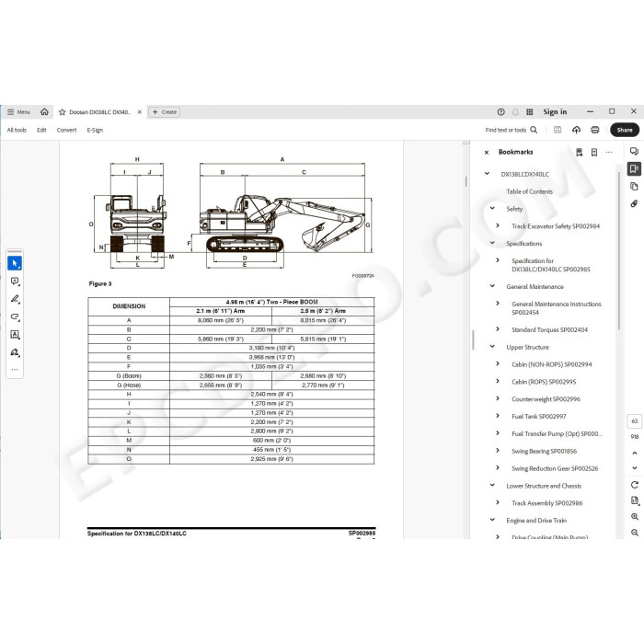Open the Edit menu
Viewport: 644px width, 644px height.
pos(41,130)
